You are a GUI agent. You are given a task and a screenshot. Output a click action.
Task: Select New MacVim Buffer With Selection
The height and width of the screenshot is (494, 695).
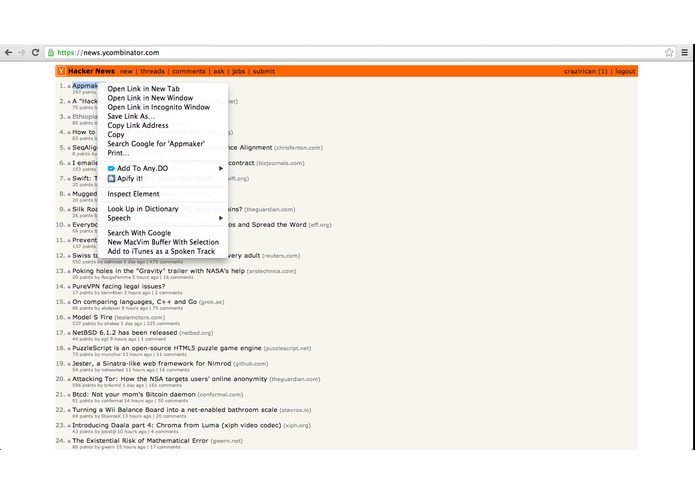(163, 242)
